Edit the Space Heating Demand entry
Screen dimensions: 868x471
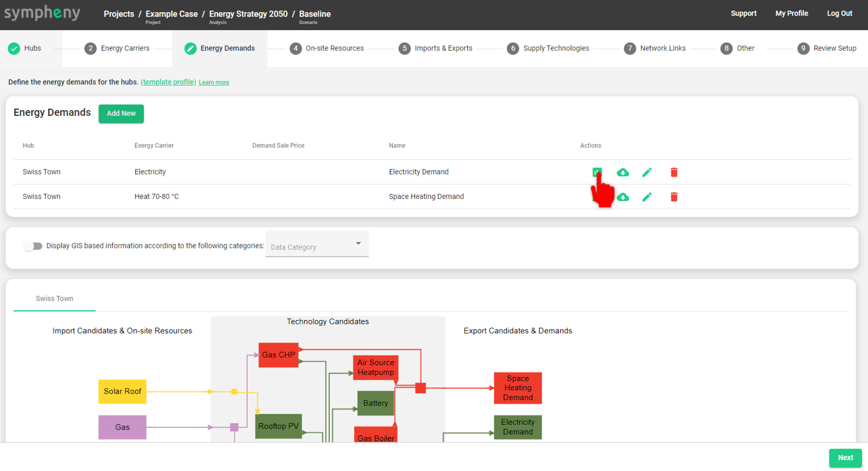(647, 197)
